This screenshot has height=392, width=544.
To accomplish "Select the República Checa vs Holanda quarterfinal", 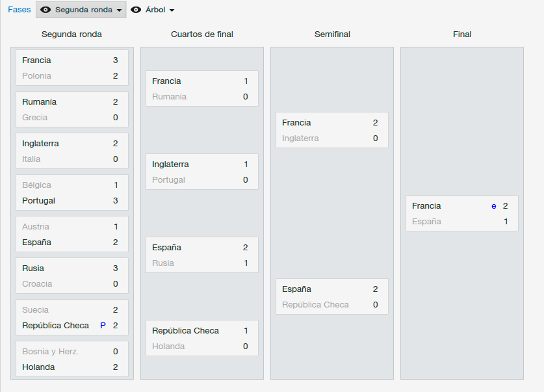I will [202, 338].
